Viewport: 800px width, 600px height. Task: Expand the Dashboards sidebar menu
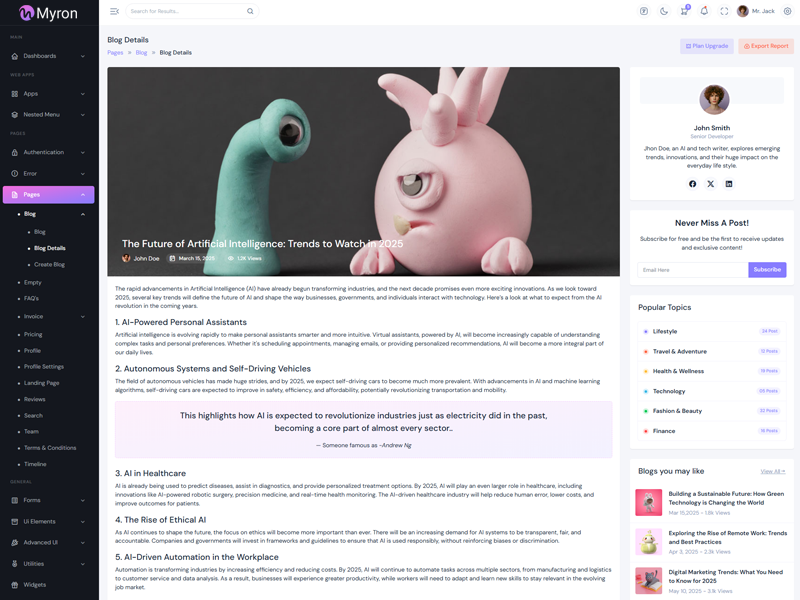(x=48, y=56)
